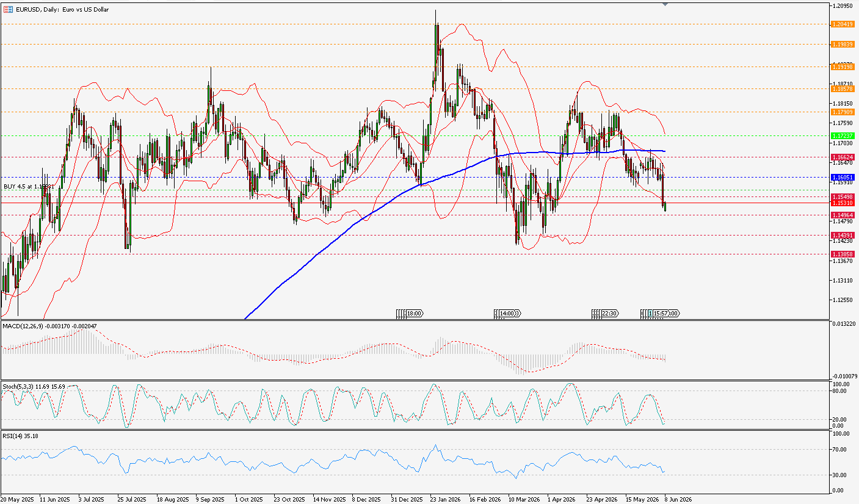The height and width of the screenshot is (504, 859).
Task: Click the red 1.15310 current price tag
Action: [842, 203]
